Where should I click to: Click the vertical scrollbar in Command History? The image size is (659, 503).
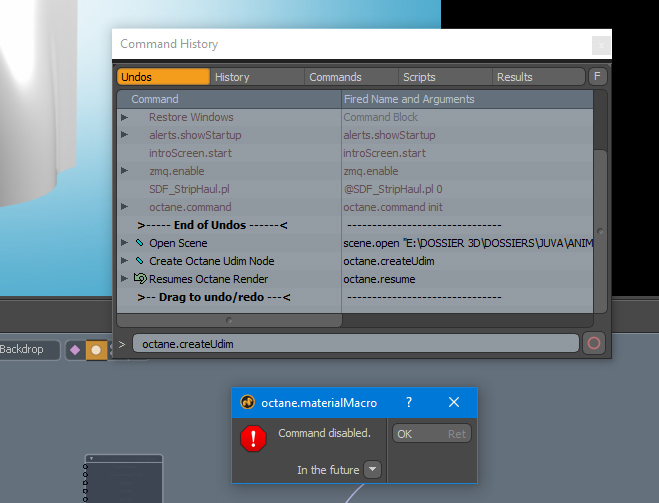[600, 231]
